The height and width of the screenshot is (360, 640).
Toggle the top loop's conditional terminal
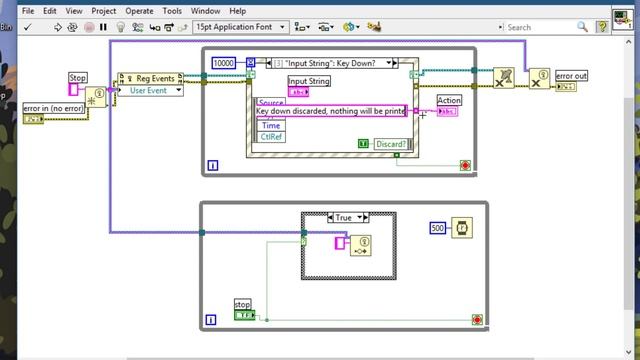[x=465, y=165]
